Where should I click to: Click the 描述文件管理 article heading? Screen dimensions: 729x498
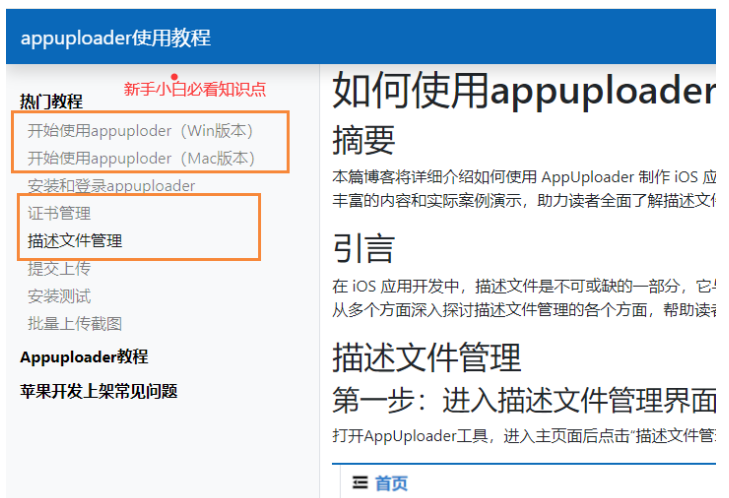point(427,357)
